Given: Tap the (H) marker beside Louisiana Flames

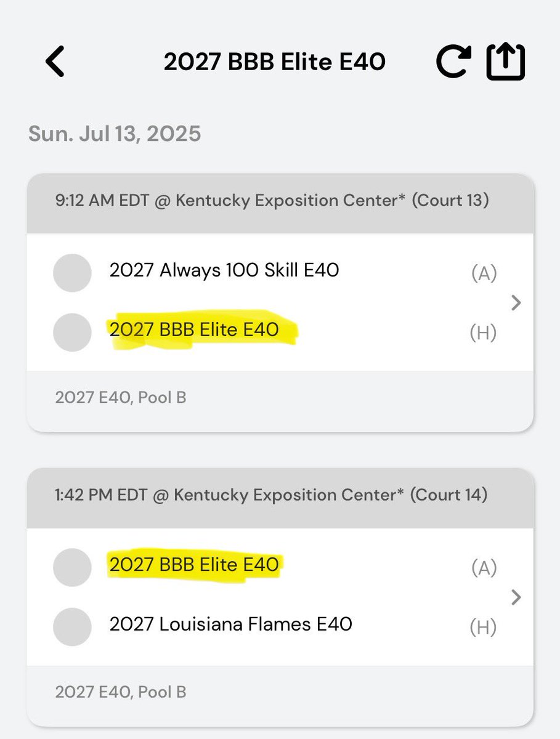Looking at the screenshot, I should [x=484, y=628].
